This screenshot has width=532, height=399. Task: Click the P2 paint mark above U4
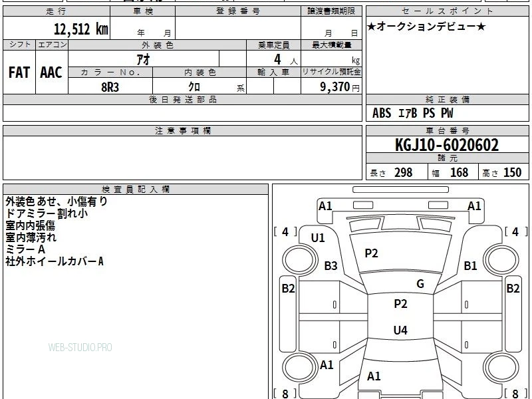click(x=400, y=304)
